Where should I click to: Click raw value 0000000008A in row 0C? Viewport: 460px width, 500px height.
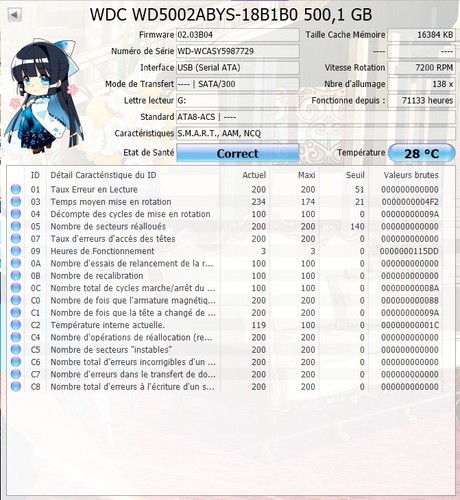[410, 288]
